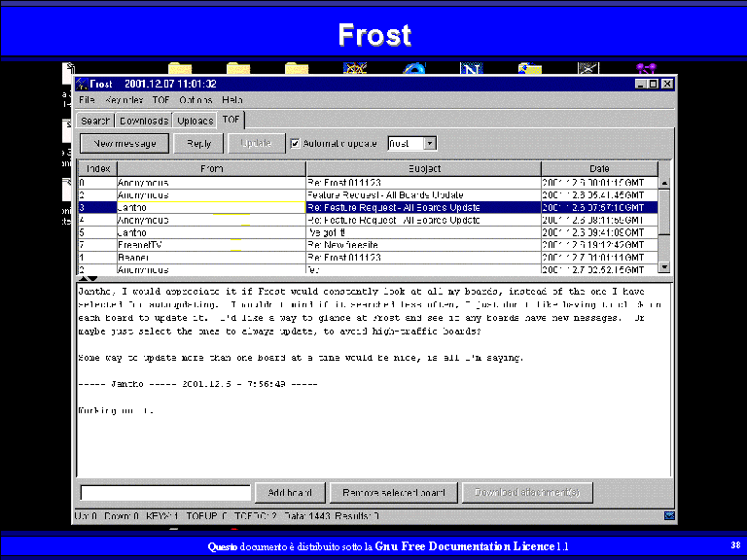The image size is (747, 560).
Task: Click the message list scrollbar down arrow
Action: tap(664, 266)
